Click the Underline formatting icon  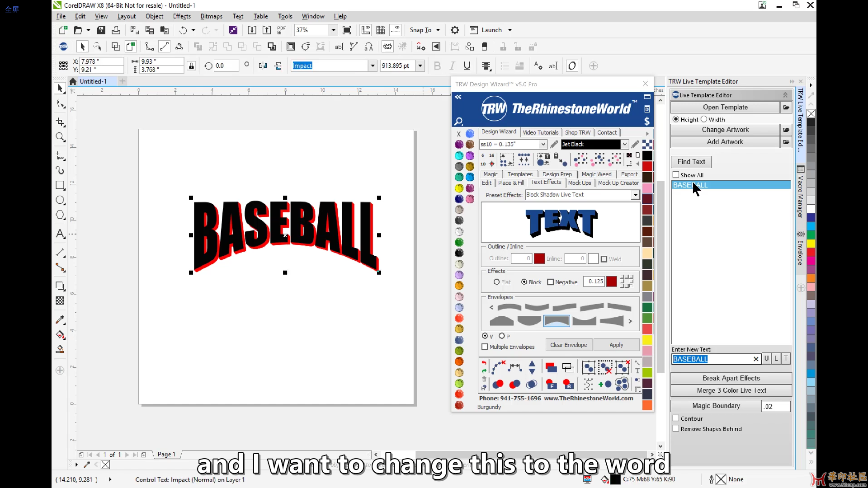[467, 66]
